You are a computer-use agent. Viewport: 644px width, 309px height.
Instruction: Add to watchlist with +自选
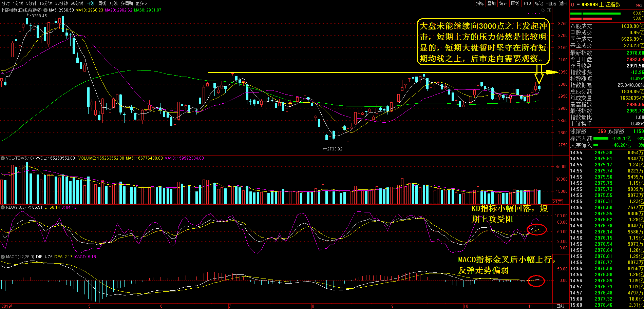(x=551, y=3)
